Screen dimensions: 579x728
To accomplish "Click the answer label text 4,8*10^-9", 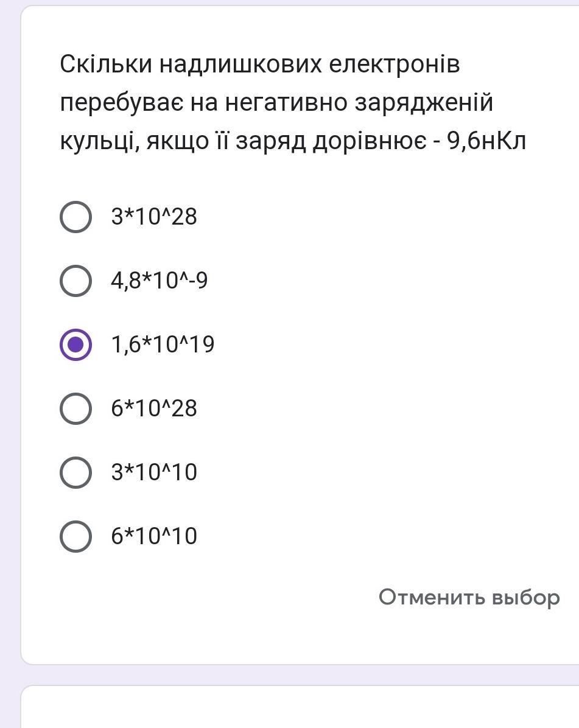I will [x=160, y=281].
